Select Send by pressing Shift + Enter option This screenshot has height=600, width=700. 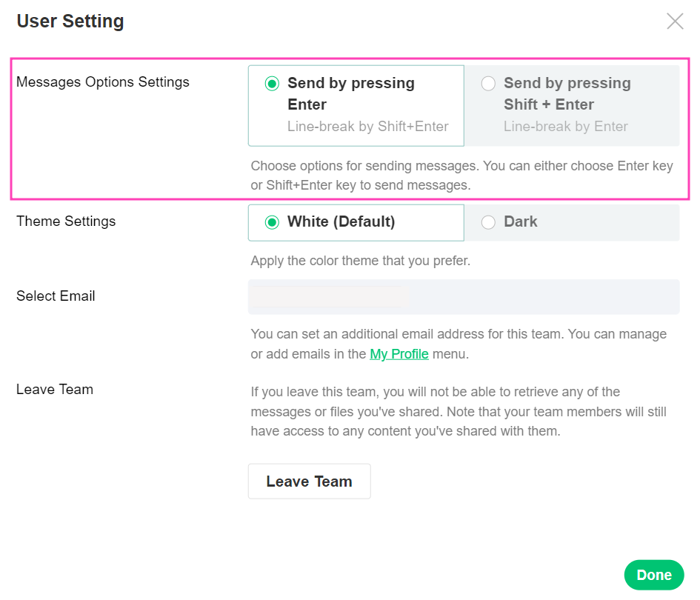(488, 84)
